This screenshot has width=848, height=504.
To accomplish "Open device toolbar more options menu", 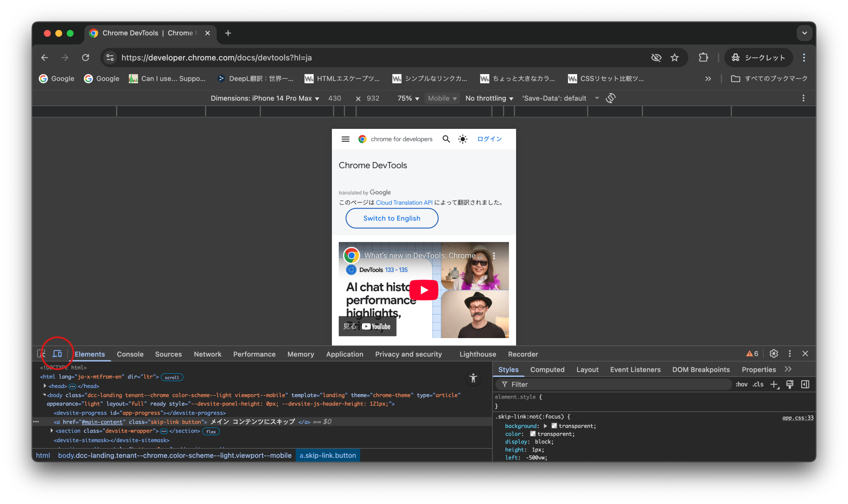I will pyautogui.click(x=803, y=98).
